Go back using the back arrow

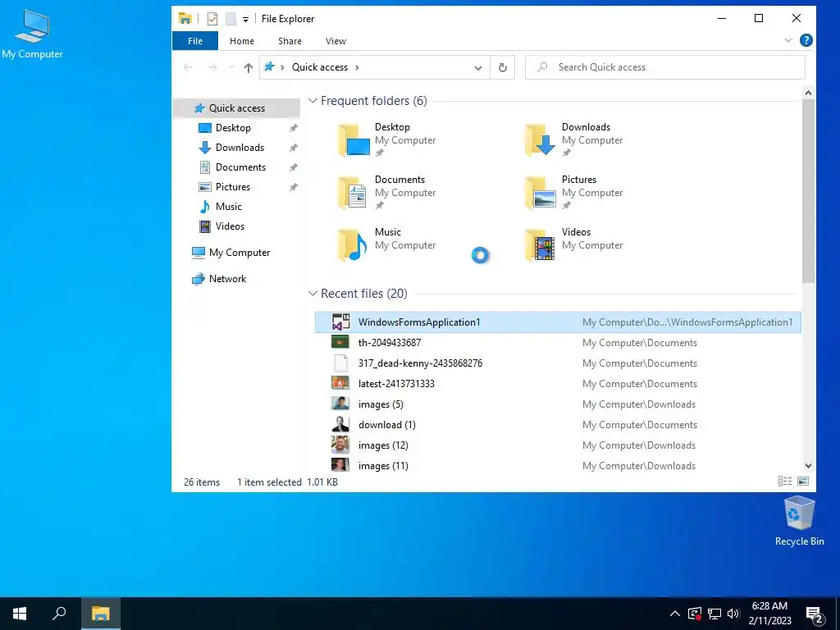pyautogui.click(x=188, y=67)
